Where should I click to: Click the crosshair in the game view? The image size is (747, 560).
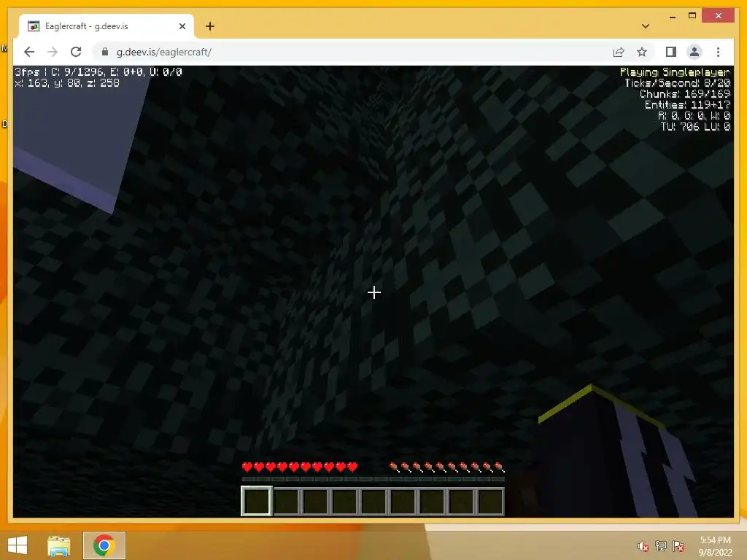[374, 292]
